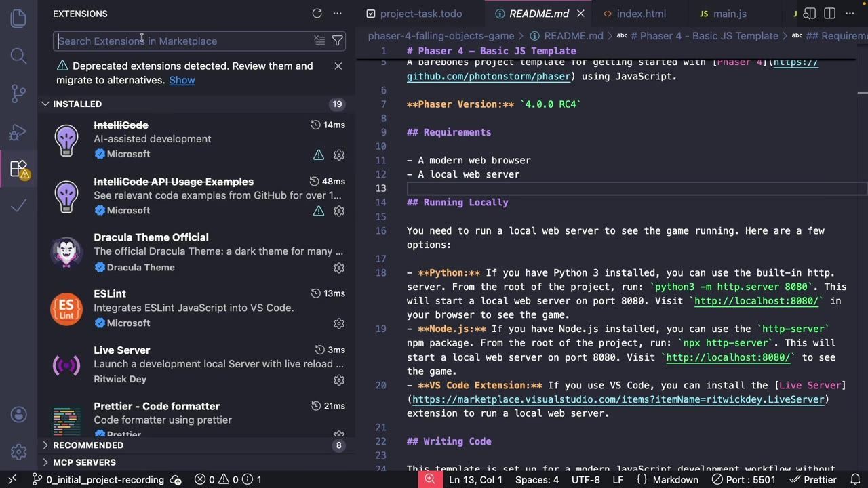This screenshot has width=868, height=488.
Task: Open the notifications bell
Action: point(855,479)
